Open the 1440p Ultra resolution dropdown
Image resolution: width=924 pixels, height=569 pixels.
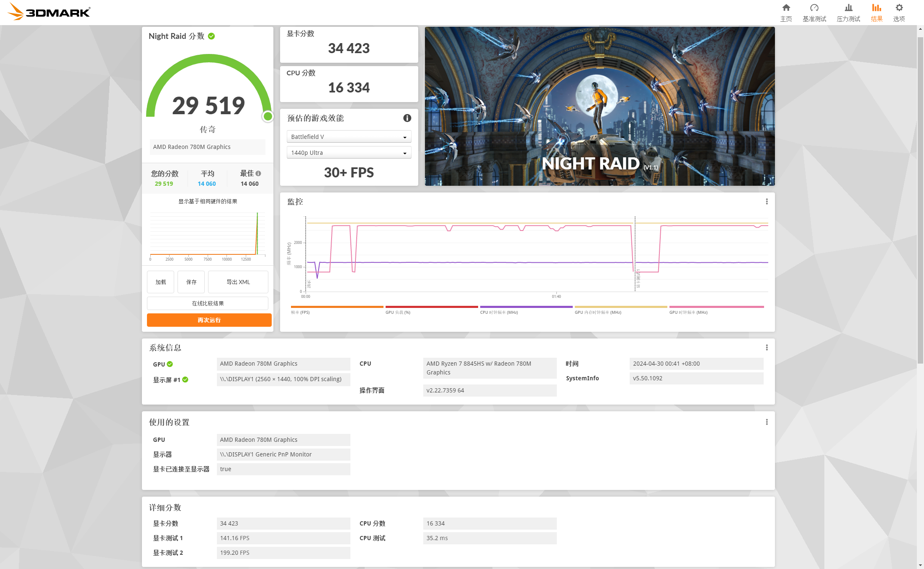click(x=349, y=153)
